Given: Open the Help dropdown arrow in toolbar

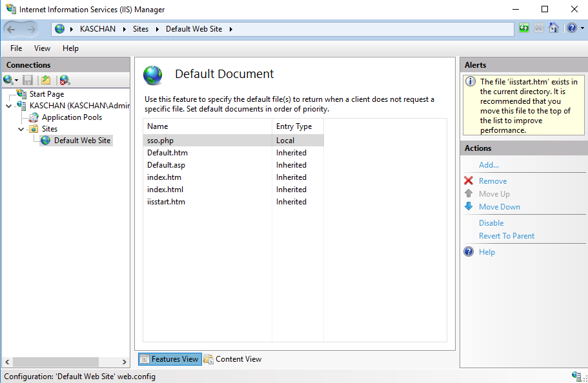Looking at the screenshot, I should click(x=582, y=28).
